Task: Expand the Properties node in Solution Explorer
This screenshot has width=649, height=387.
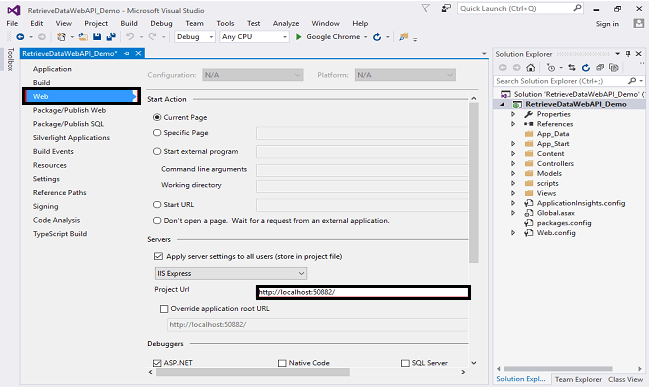Action: tap(513, 114)
